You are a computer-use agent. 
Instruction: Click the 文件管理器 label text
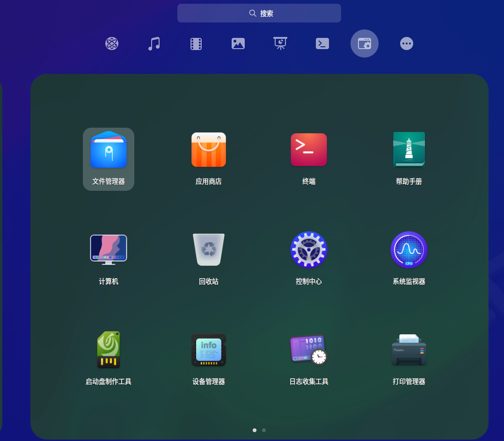coord(109,181)
